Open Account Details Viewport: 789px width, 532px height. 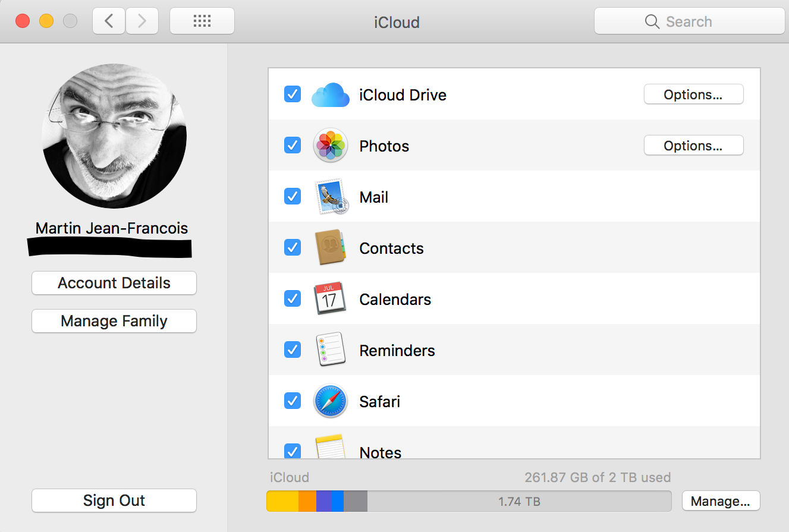(114, 283)
